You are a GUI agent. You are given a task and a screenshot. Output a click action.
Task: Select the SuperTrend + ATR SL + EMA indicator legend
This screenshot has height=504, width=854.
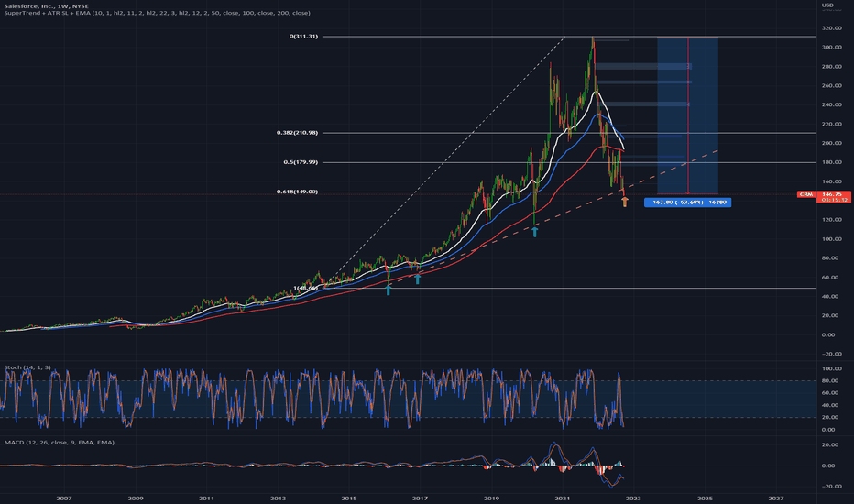click(x=157, y=13)
